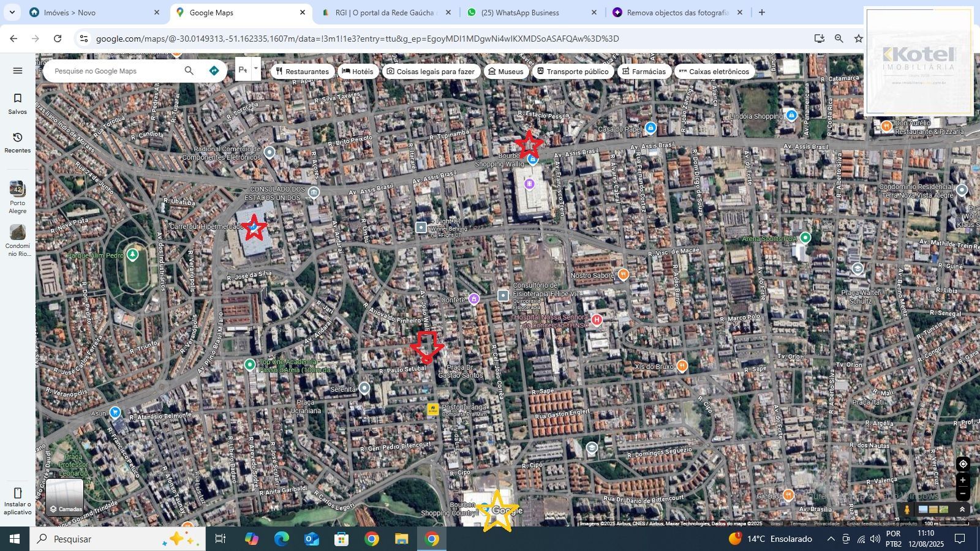Screen dimensions: 980x551
Task: Switch to the RGI portal tab
Action: [386, 12]
